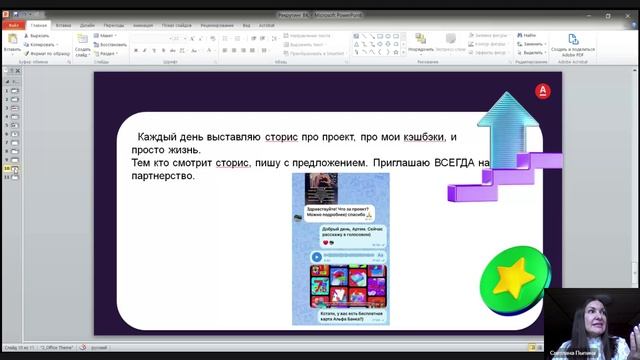The image size is (640, 360).
Task: Click Формат по образцу painter
Action: (47, 53)
